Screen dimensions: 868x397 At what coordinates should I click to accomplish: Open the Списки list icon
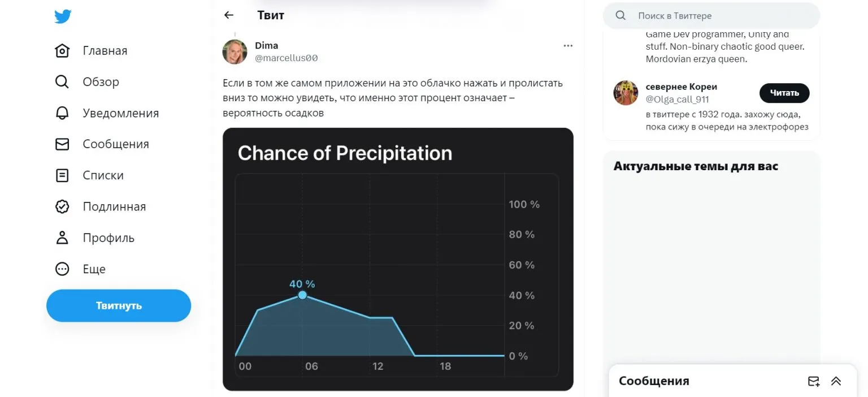tap(62, 175)
